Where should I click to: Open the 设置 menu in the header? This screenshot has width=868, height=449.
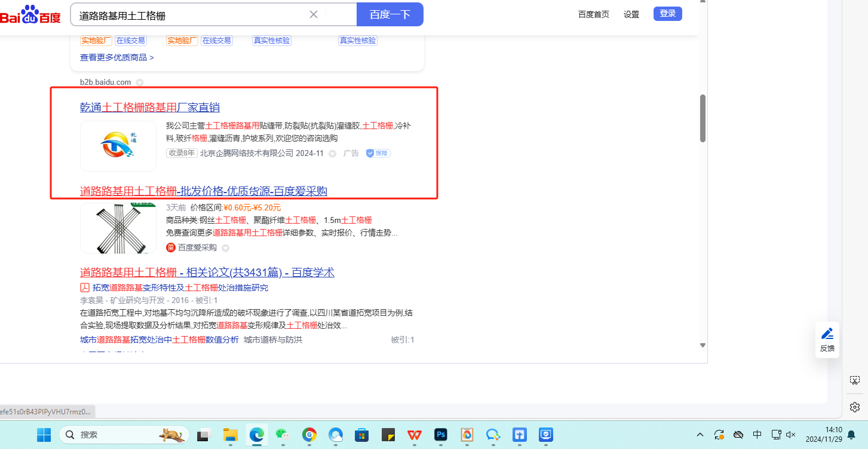[x=631, y=14]
